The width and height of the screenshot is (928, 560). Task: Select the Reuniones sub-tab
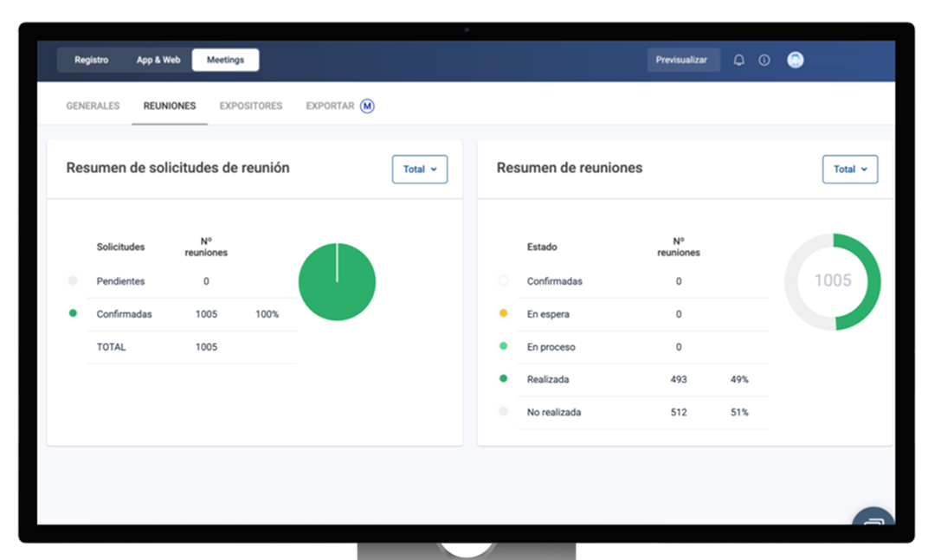pos(170,106)
